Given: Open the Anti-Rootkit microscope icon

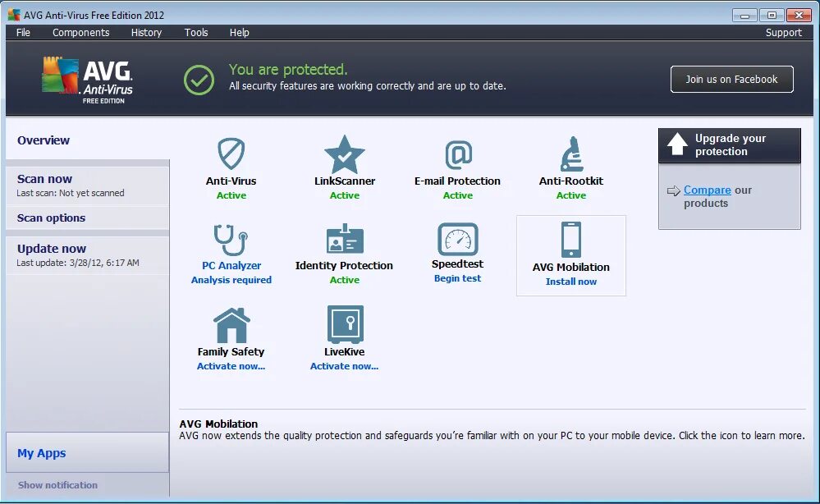Looking at the screenshot, I should click(571, 153).
